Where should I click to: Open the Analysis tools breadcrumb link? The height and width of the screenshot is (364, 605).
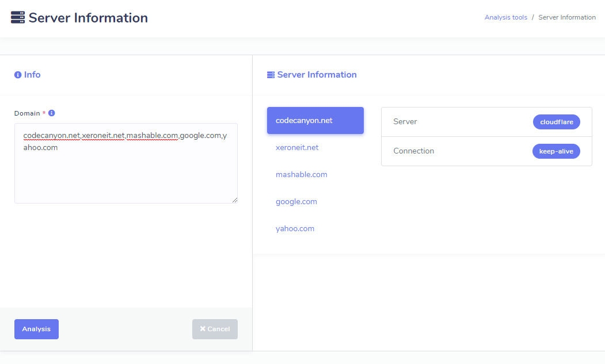point(505,17)
